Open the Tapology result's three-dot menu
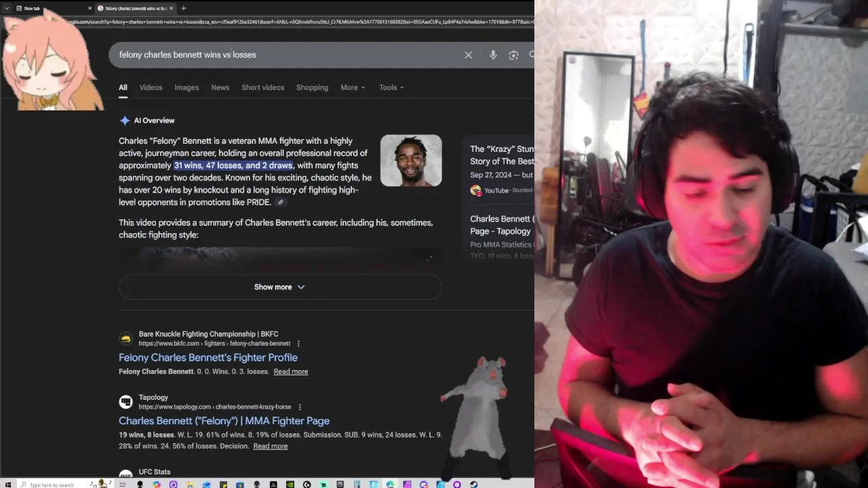 click(299, 407)
